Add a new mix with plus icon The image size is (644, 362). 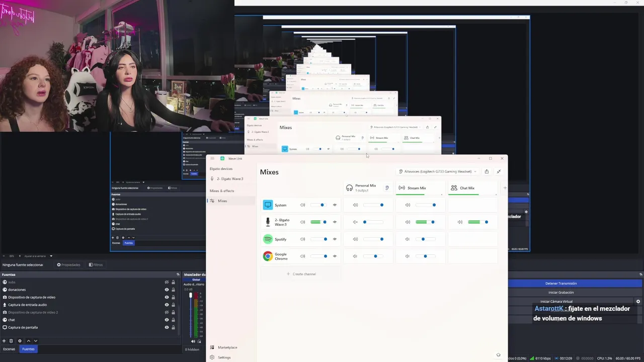tap(505, 188)
